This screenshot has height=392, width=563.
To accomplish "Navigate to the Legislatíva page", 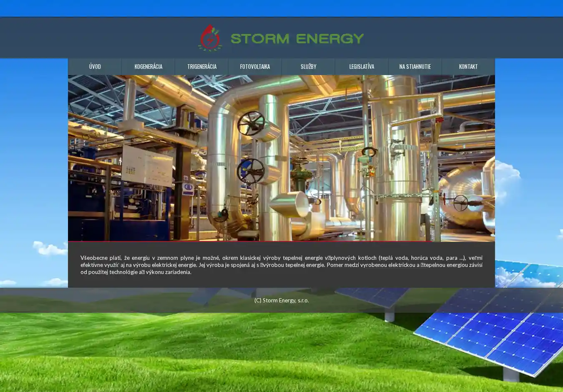I will 362,67.
